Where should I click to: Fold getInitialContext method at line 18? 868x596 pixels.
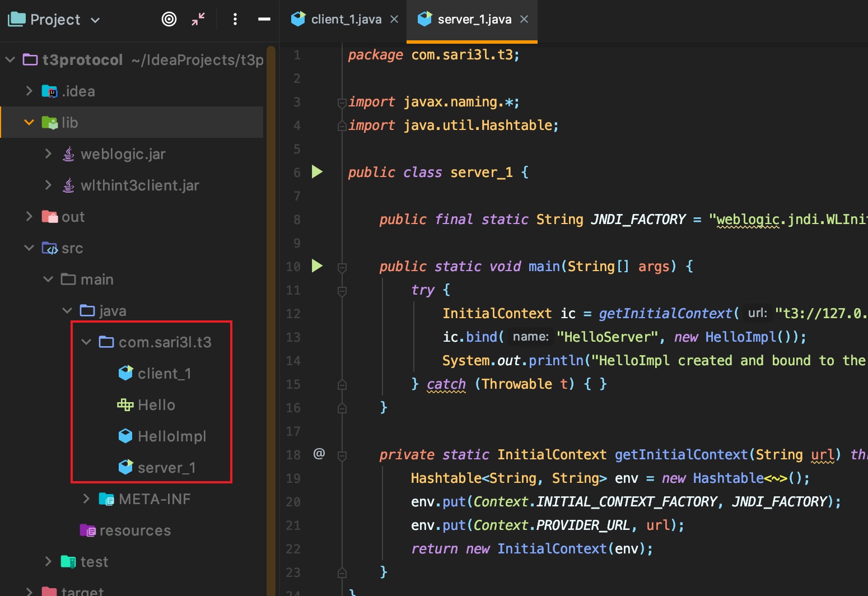pyautogui.click(x=342, y=455)
